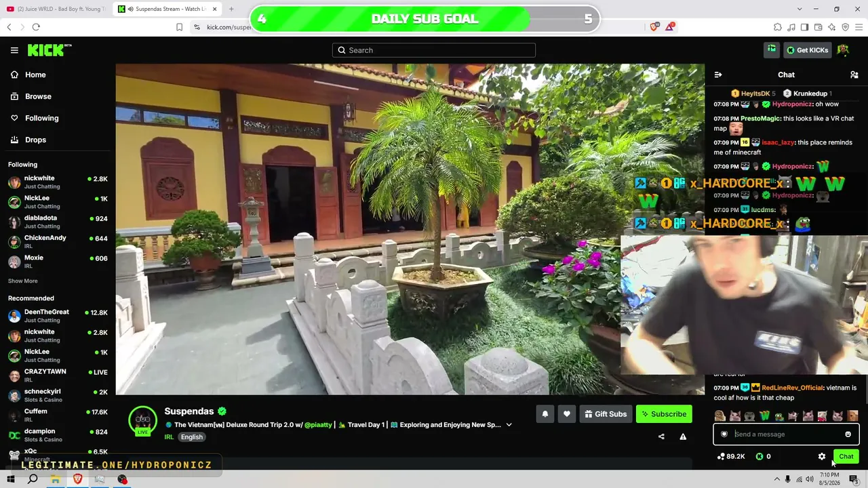Collapse the chat panel with the arrow icon
This screenshot has height=488, width=868.
click(718, 75)
